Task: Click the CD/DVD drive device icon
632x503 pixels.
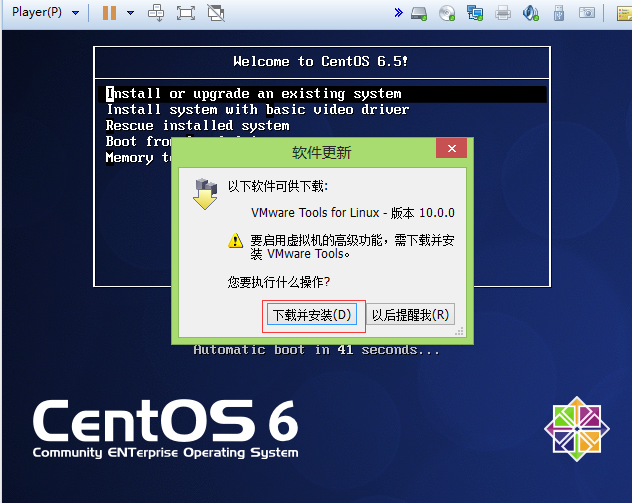Action: click(447, 13)
